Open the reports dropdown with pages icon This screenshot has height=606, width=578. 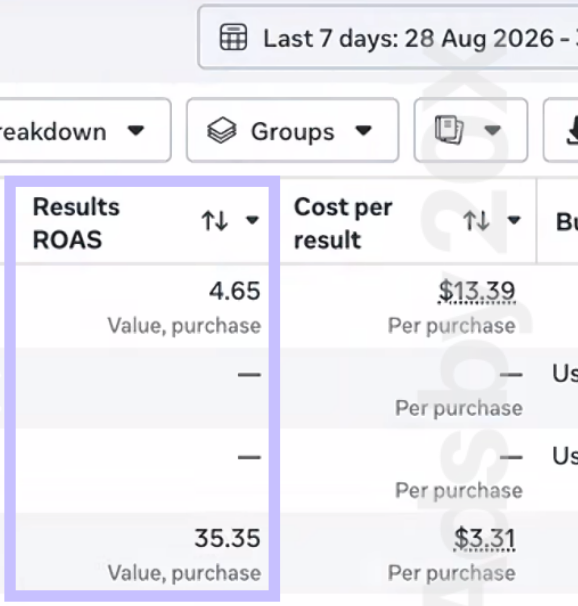click(471, 130)
